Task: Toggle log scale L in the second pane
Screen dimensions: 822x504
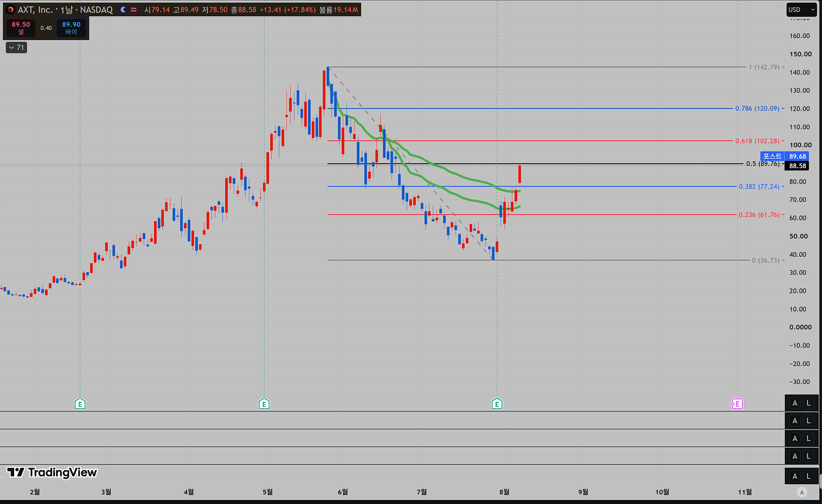Action: 808,421
